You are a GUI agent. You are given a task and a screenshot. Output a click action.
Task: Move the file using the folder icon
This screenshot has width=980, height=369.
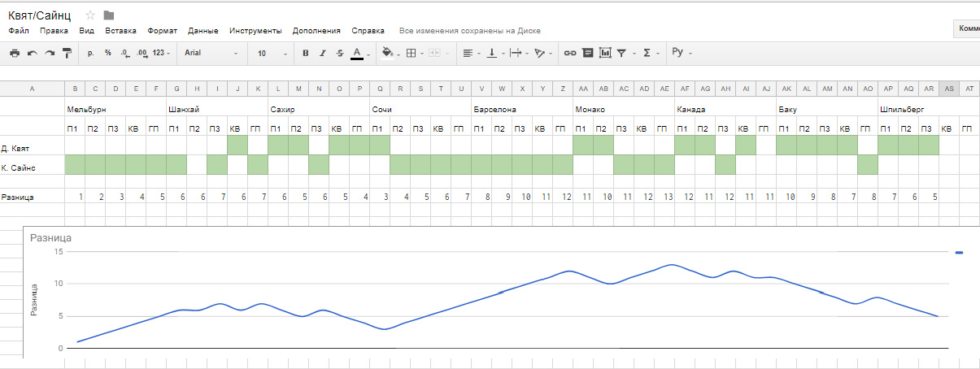pyautogui.click(x=109, y=15)
